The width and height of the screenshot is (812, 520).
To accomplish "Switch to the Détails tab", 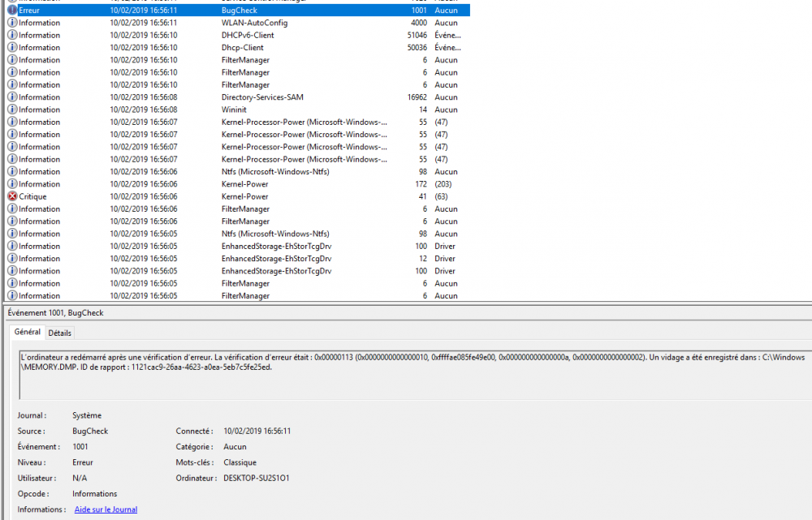I will point(59,333).
